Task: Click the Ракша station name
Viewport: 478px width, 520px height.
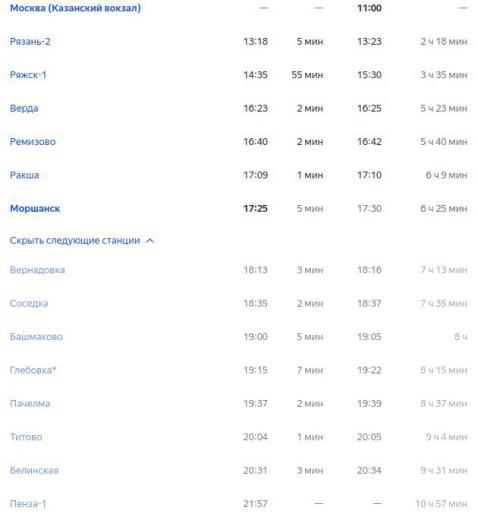Action: click(24, 175)
